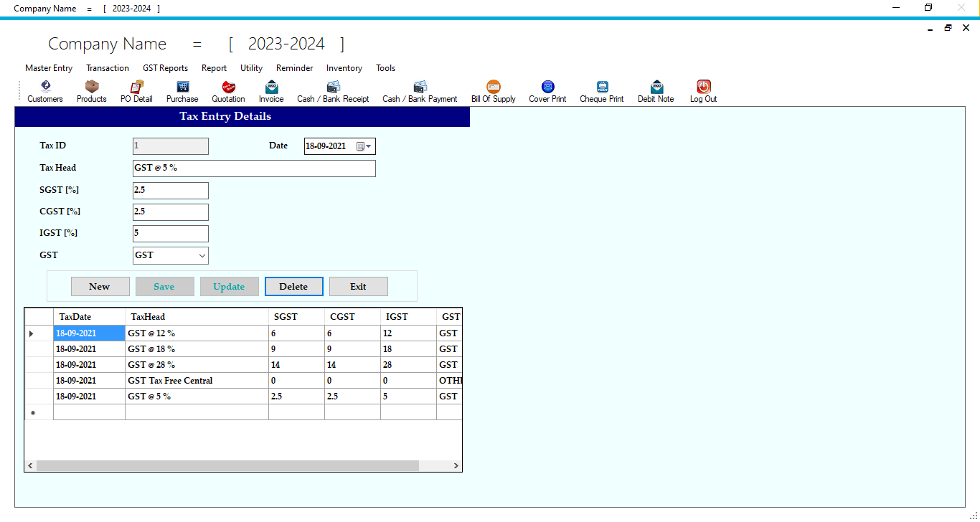980x522 pixels.
Task: Open the Invoice toolbar icon
Action: (271, 92)
